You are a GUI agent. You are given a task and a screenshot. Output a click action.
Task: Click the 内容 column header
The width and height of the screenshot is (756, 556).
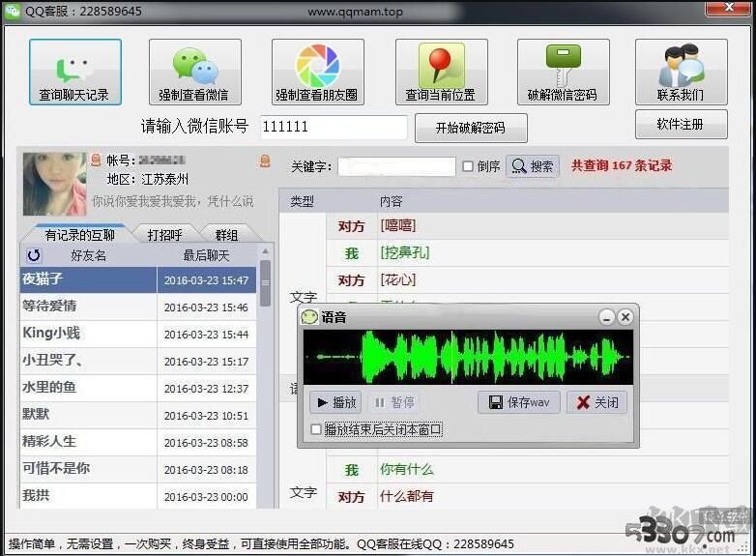tap(391, 201)
